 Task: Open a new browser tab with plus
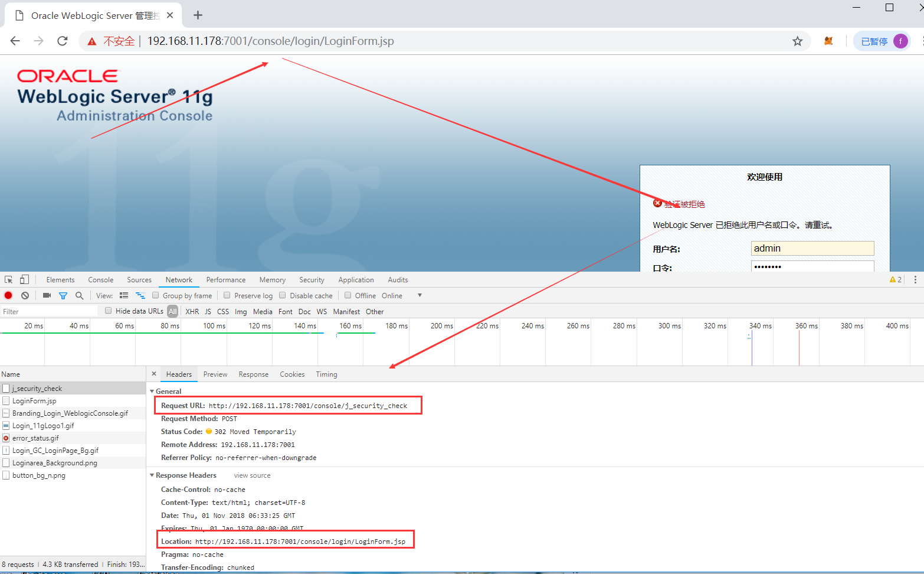(198, 15)
